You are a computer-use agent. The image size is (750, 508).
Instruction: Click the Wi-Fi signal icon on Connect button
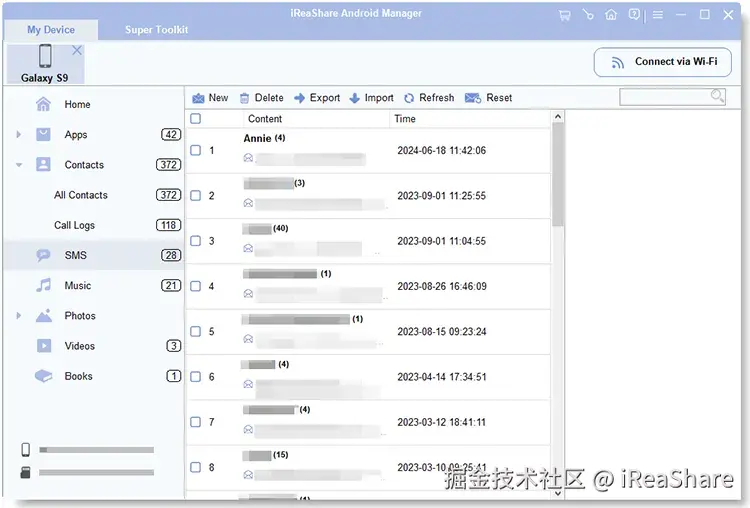[x=618, y=62]
